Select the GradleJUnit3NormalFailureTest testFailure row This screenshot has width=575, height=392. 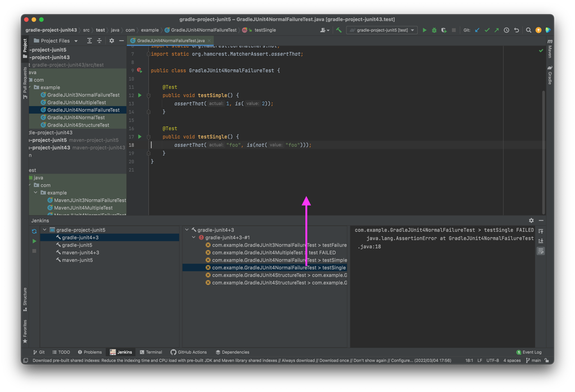point(276,245)
